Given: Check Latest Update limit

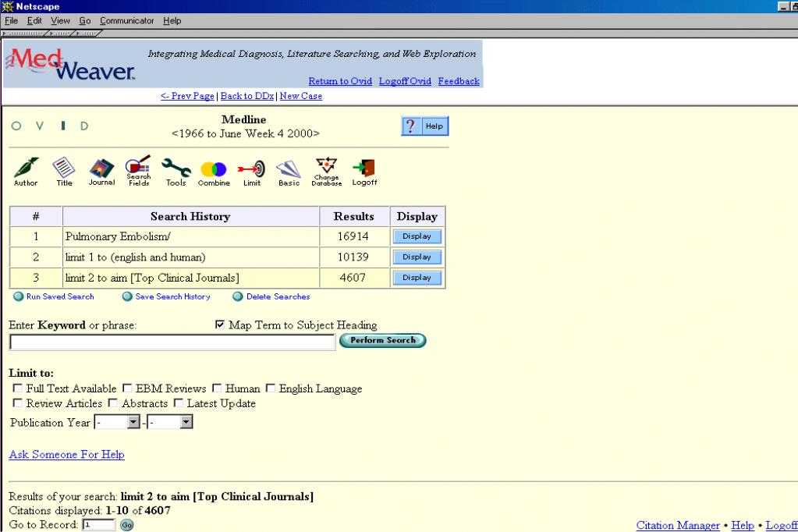Looking at the screenshot, I should pos(178,403).
